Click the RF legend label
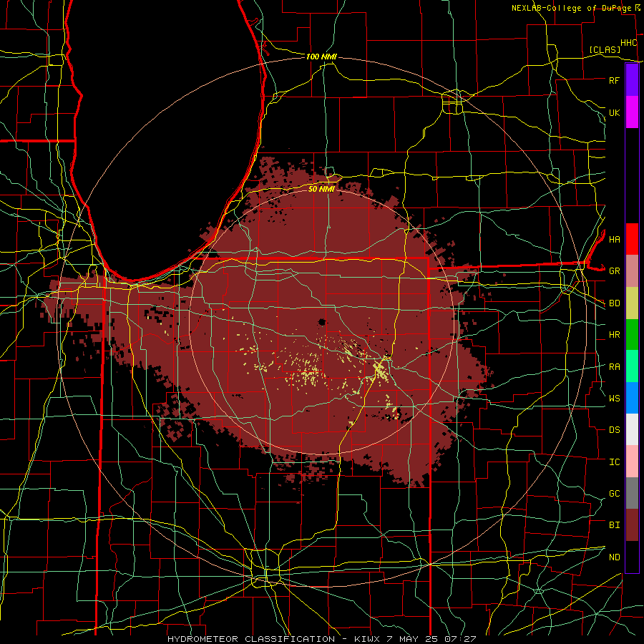The width and height of the screenshot is (644, 644). point(614,81)
